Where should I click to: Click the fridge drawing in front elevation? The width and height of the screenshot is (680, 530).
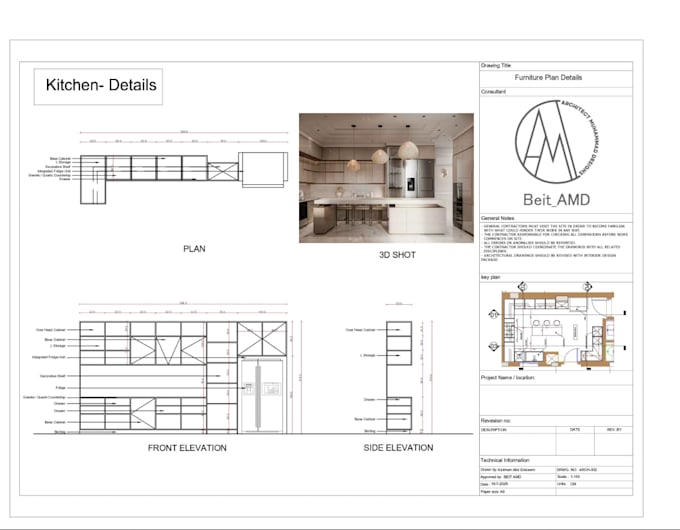pos(262,394)
